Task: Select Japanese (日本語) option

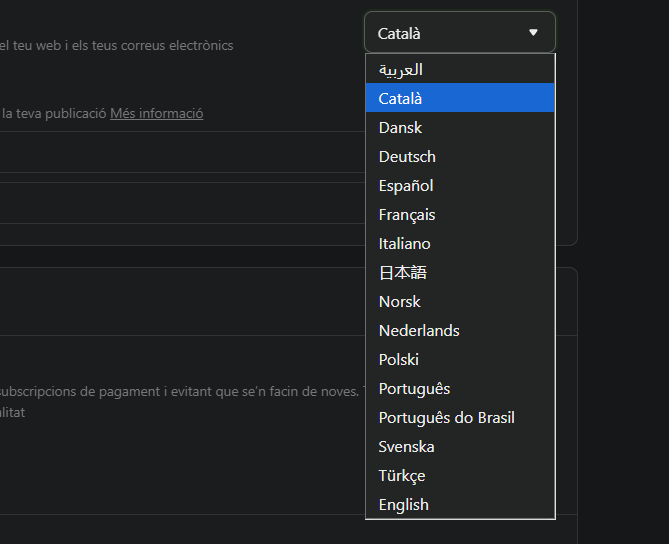Action: point(460,272)
